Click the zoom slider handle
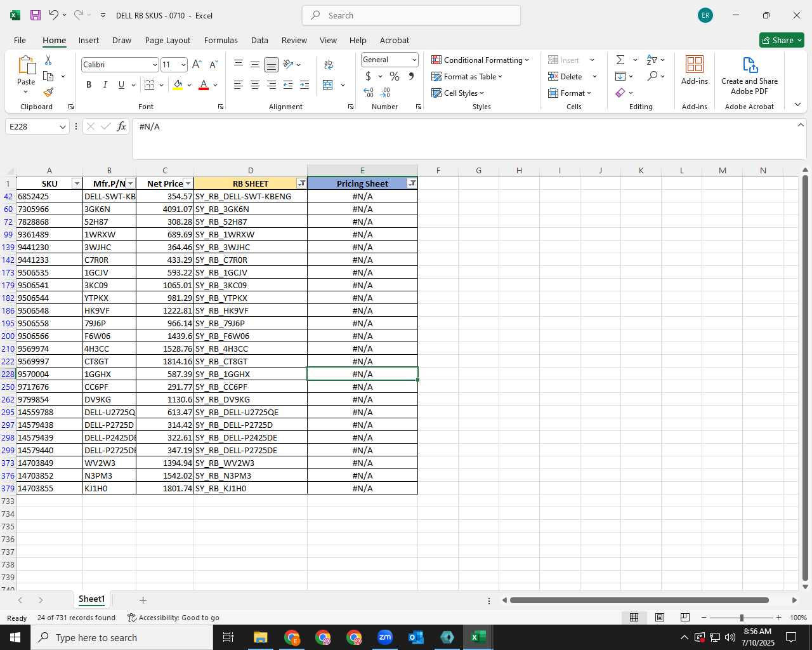This screenshot has width=812, height=650. pos(742,618)
